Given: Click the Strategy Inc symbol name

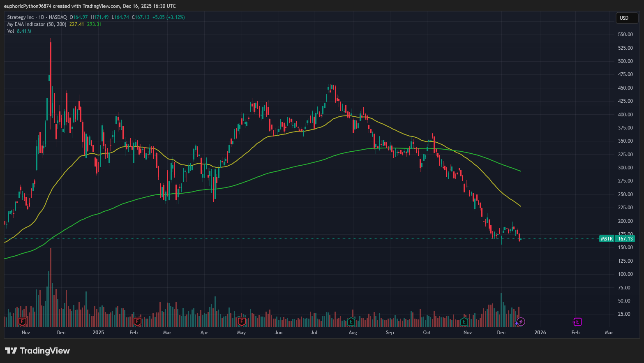Looking at the screenshot, I should click(x=20, y=17).
